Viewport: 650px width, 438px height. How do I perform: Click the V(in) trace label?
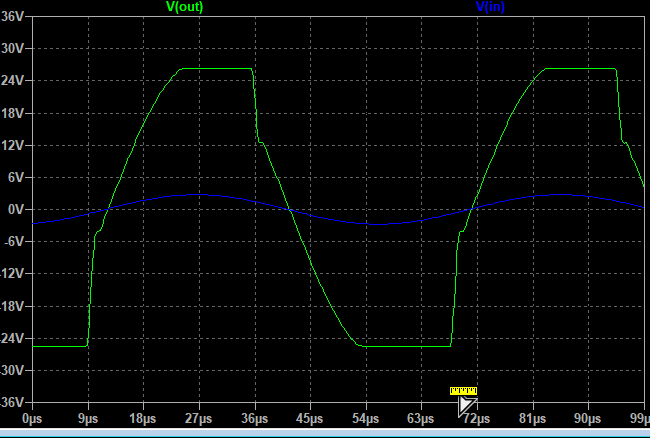coord(490,7)
